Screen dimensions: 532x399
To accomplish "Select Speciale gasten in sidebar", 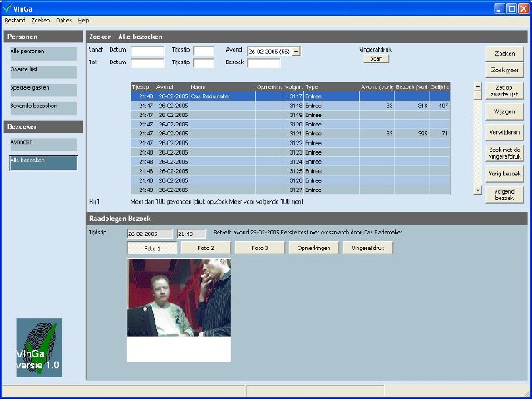I will pos(43,91).
